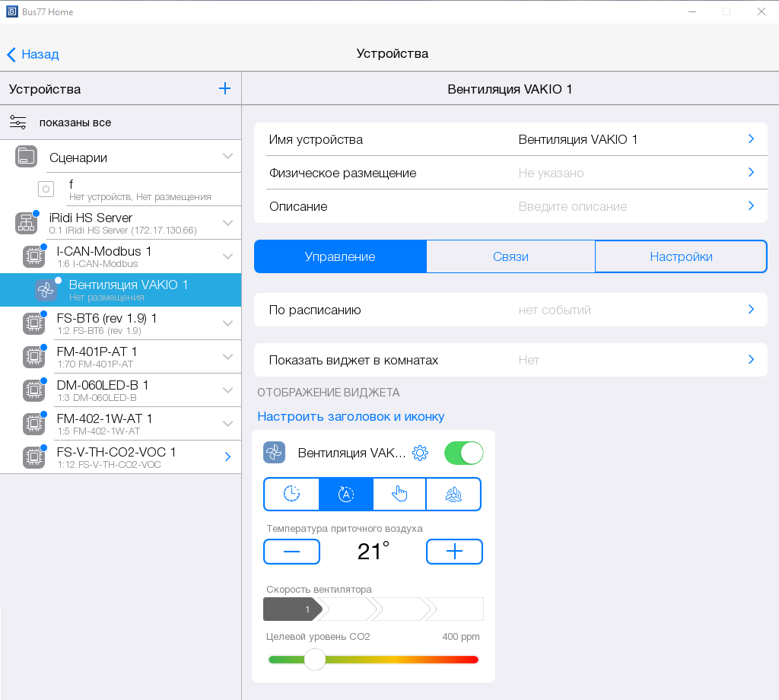
Task: Expand the FM-401P-AT 1 node
Action: pyautogui.click(x=227, y=357)
